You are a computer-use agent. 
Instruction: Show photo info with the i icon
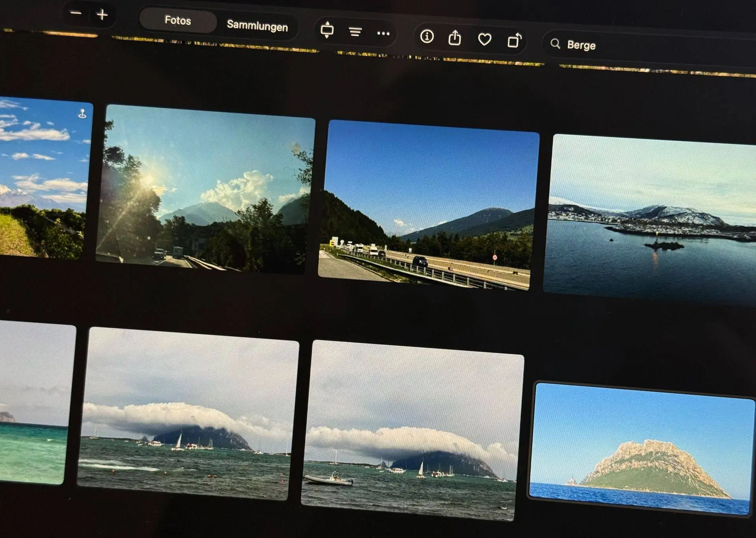click(427, 37)
